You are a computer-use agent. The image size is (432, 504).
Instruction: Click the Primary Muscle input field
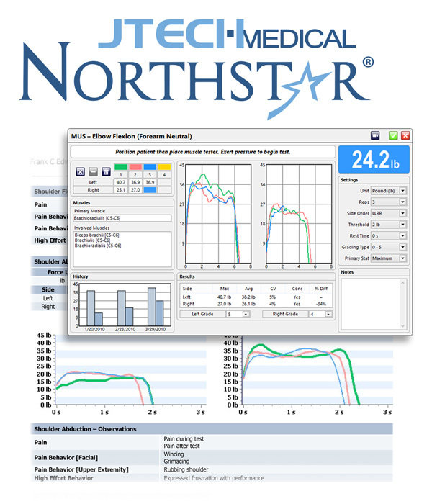pyautogui.click(x=122, y=218)
